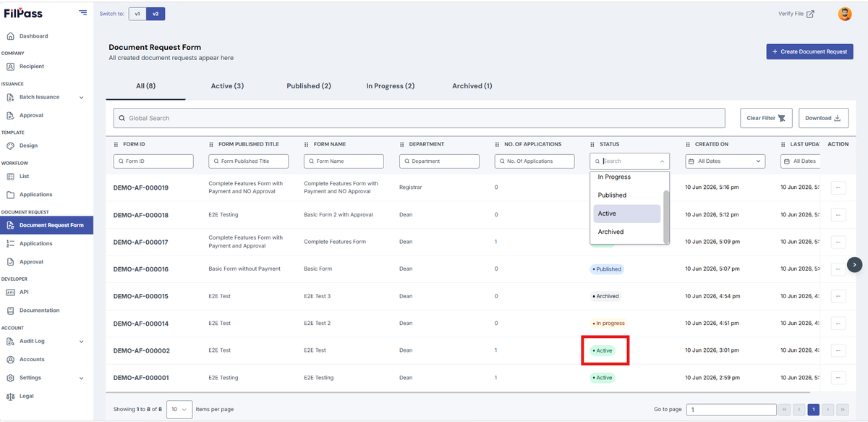Open the Last Updated All Dates dropdown
Screen dimensions: 868x422
click(800, 161)
